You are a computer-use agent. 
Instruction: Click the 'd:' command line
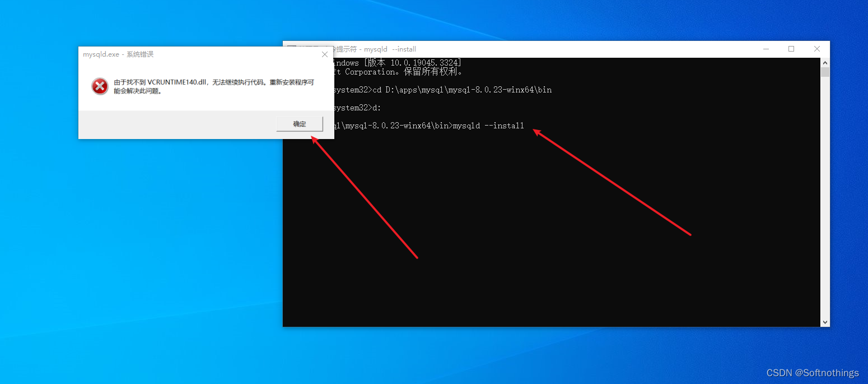(x=358, y=108)
